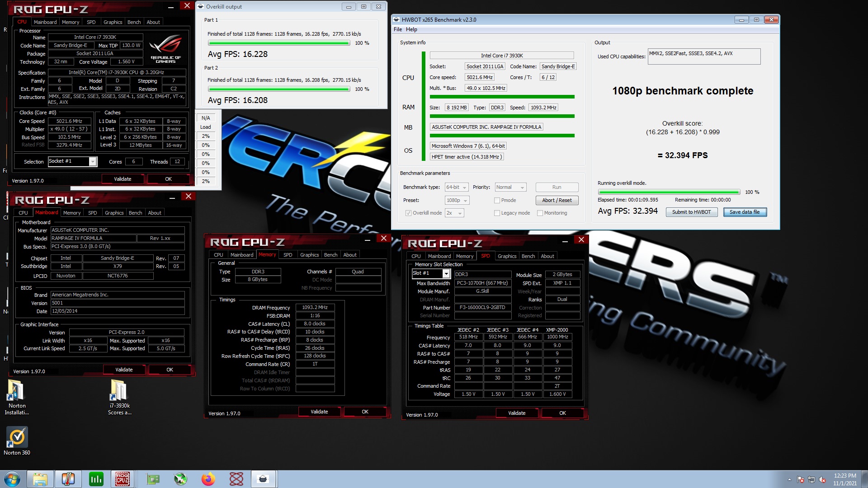Click the red atom taskbar icon

[236, 479]
